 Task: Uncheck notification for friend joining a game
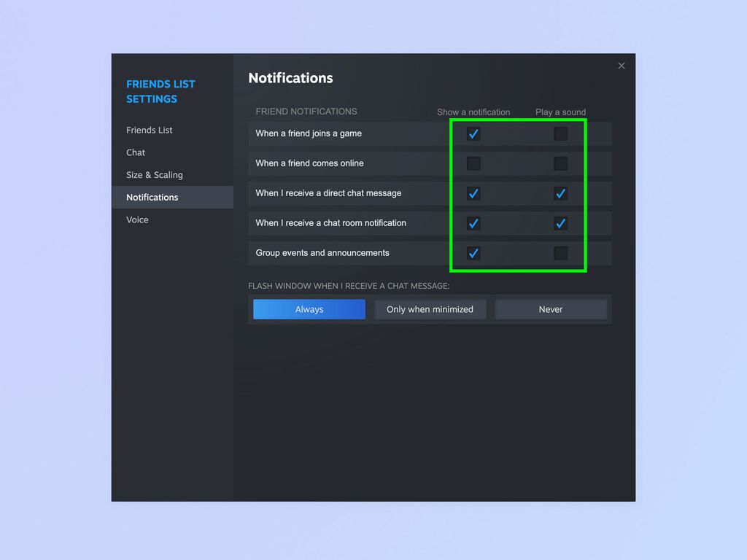point(473,133)
